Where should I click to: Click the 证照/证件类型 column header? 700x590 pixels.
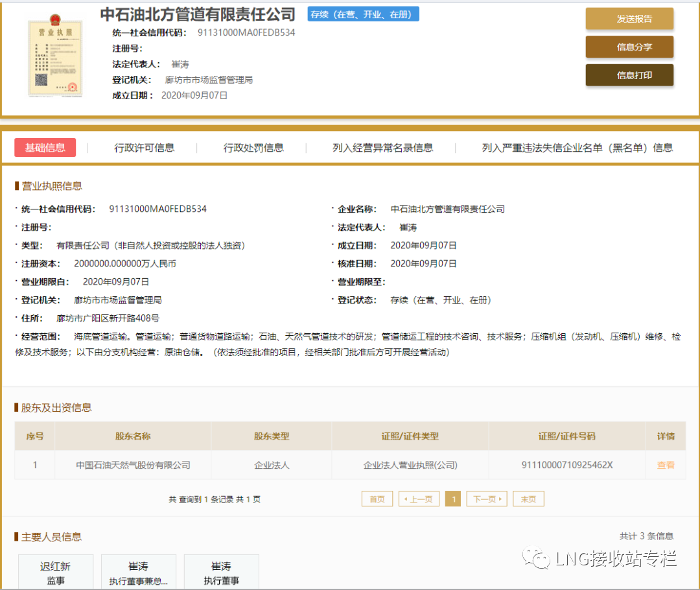(x=410, y=436)
